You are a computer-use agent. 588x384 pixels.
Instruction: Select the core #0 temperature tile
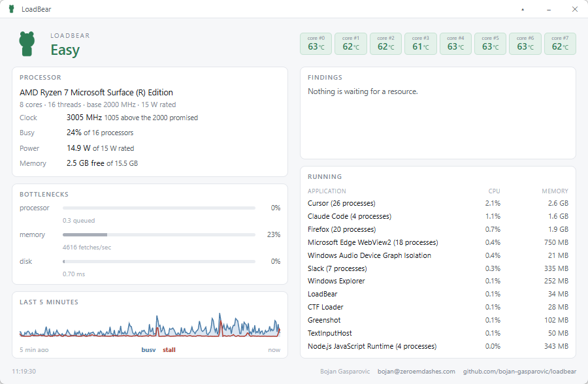[316, 44]
